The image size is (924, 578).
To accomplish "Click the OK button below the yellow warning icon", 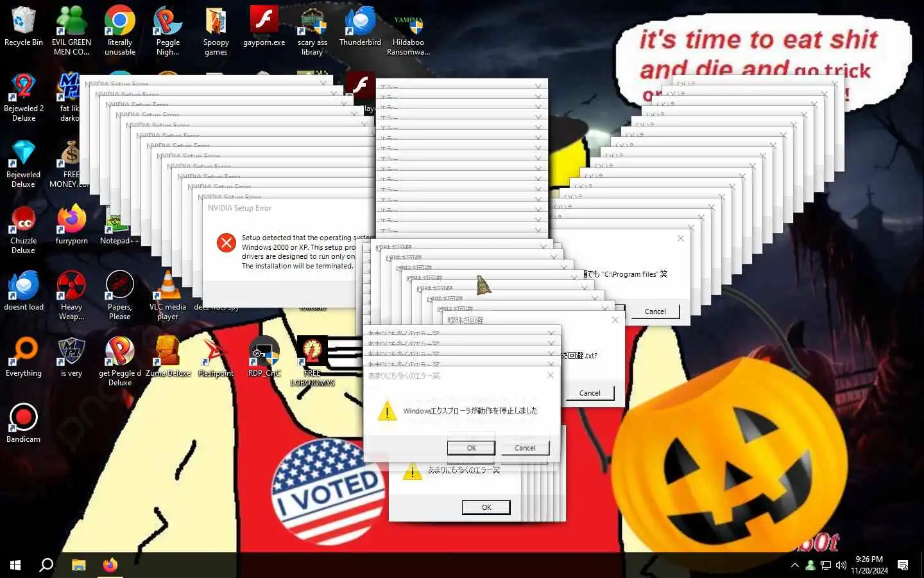I will point(486,507).
